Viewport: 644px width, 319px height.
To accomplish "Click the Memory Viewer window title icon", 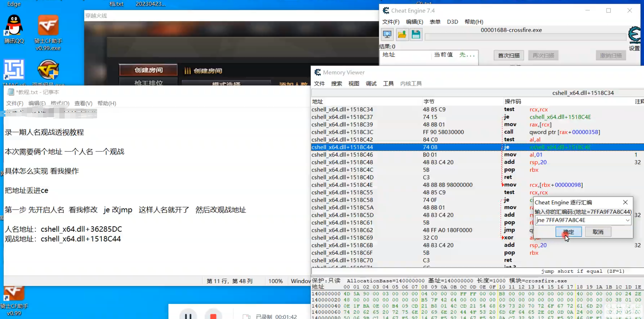I will (317, 72).
